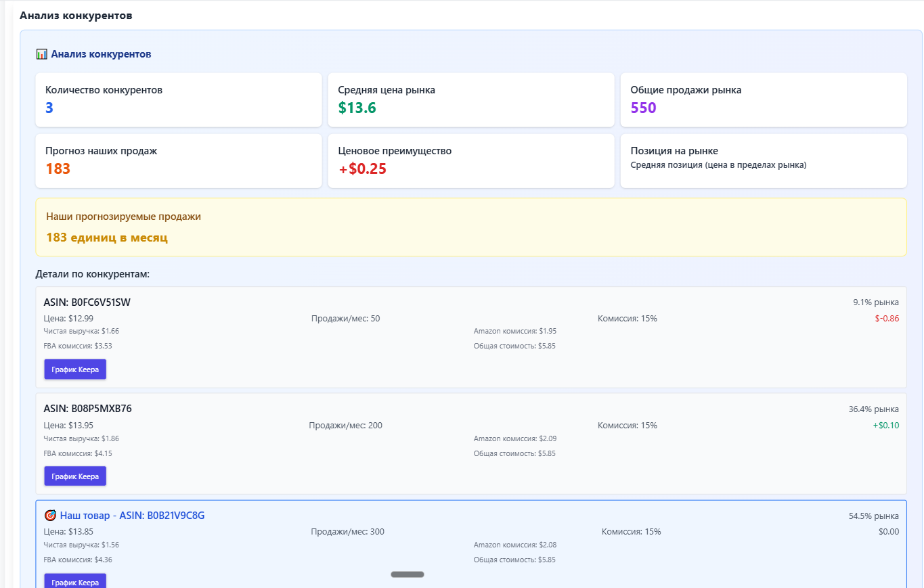This screenshot has width=924, height=588.
Task: Click the bar chart icon beside Анализ конкурентов
Action: (x=41, y=54)
